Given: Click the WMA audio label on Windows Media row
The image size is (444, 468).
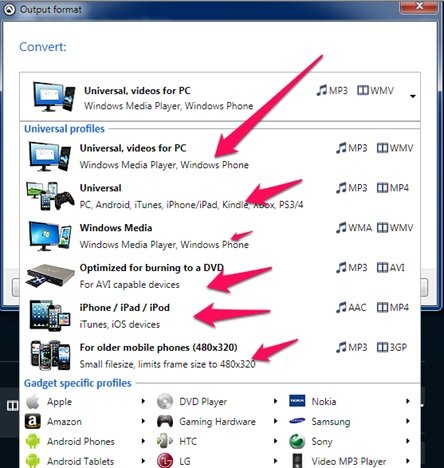Looking at the screenshot, I should tap(360, 228).
